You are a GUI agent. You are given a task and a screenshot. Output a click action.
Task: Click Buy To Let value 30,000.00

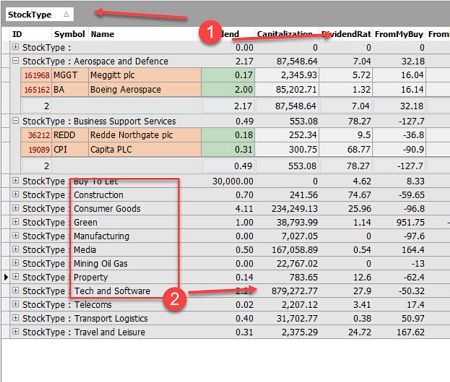(233, 181)
